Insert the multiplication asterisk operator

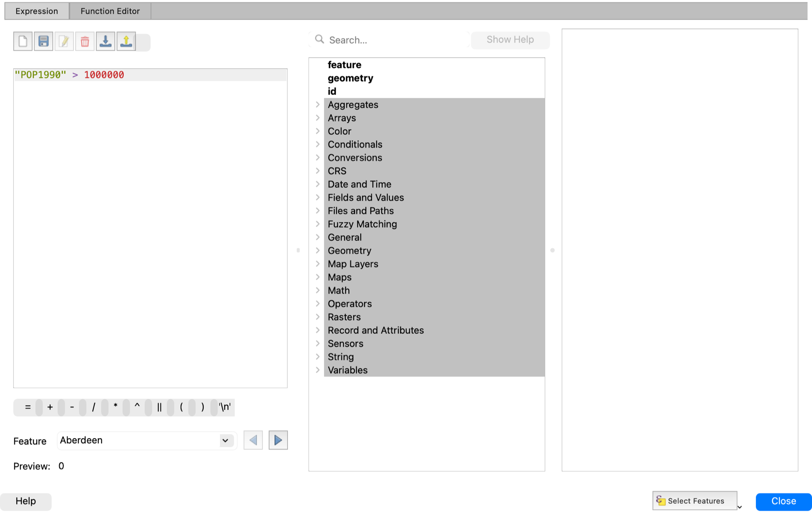[116, 407]
